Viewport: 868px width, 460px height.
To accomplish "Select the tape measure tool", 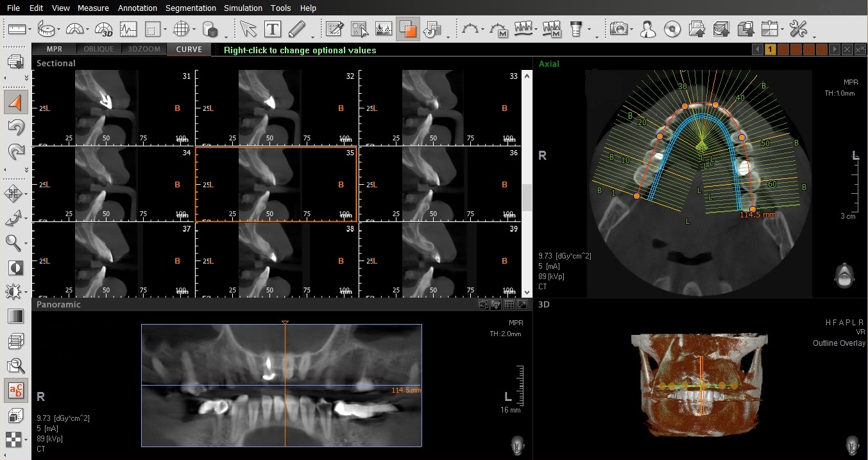I will [46, 29].
